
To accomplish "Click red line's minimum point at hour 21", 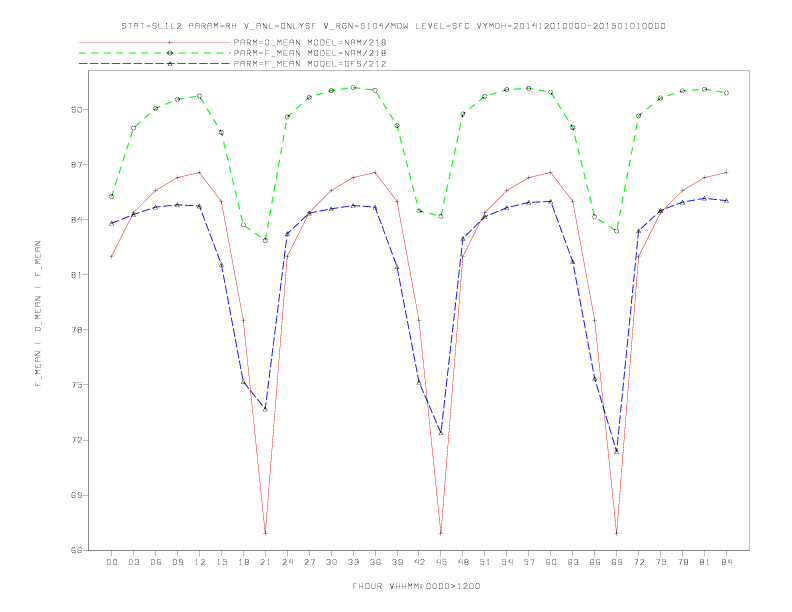I will tap(265, 533).
